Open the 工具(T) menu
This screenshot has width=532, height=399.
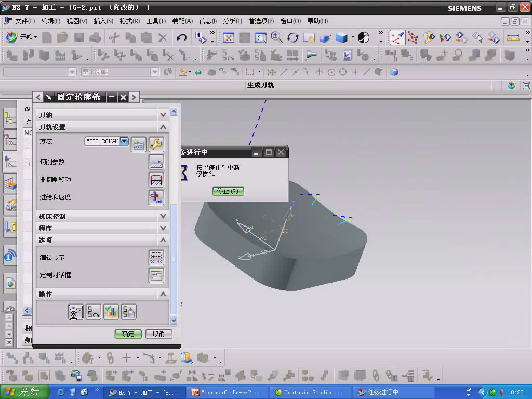tap(156, 21)
